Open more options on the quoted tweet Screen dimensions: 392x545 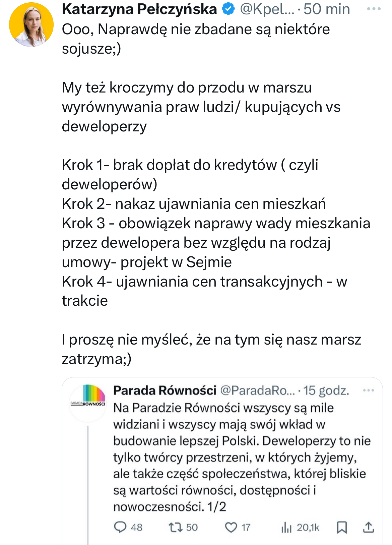(368, 390)
